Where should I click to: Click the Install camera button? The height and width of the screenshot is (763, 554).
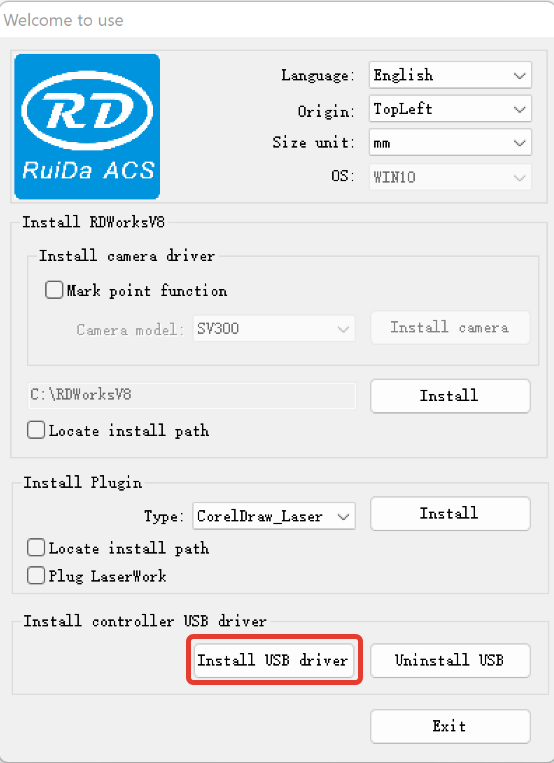pyautogui.click(x=450, y=327)
